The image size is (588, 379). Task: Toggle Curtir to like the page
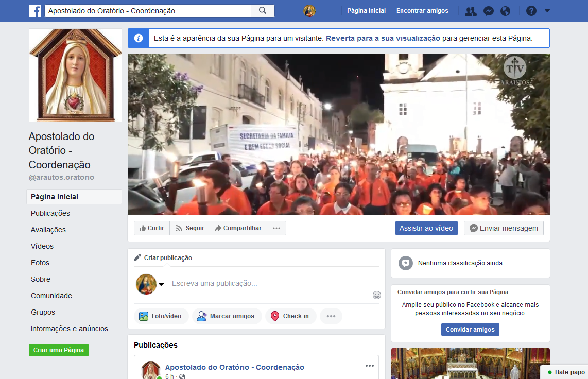(x=152, y=228)
